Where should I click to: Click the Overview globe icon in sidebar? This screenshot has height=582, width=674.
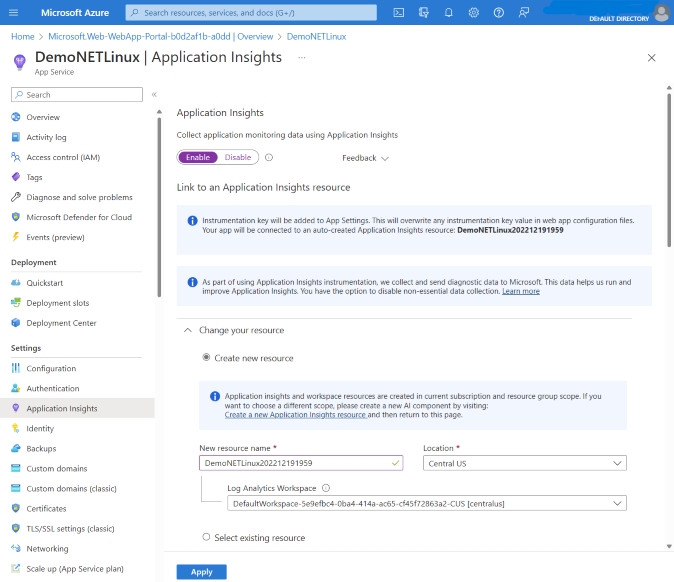pos(16,117)
